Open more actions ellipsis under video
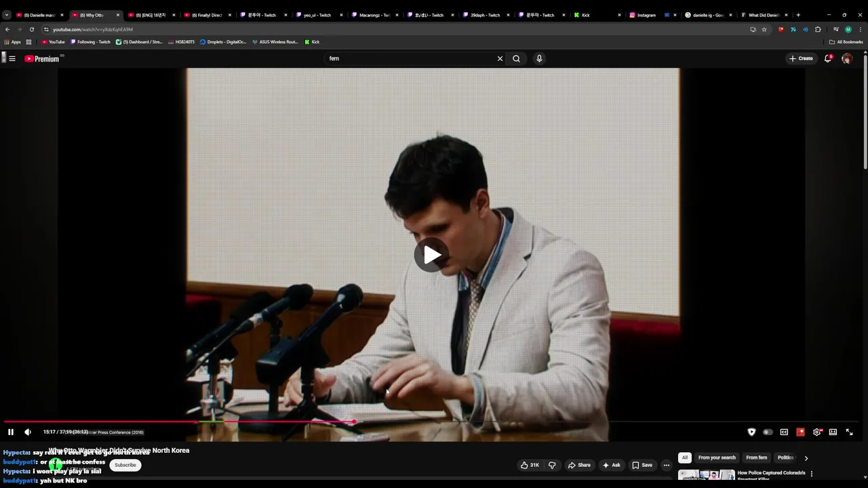 click(x=666, y=465)
